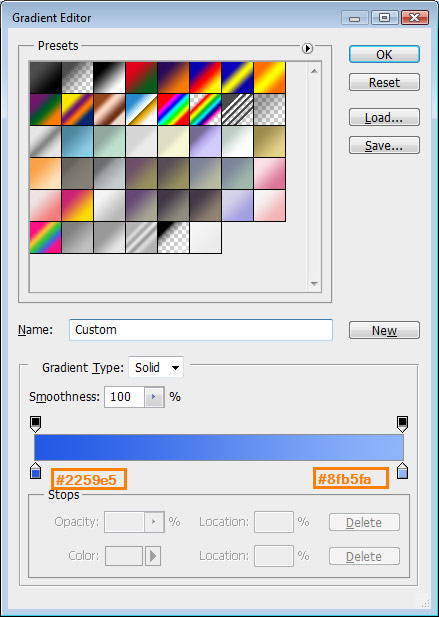Select the left blue color stop

35,471
